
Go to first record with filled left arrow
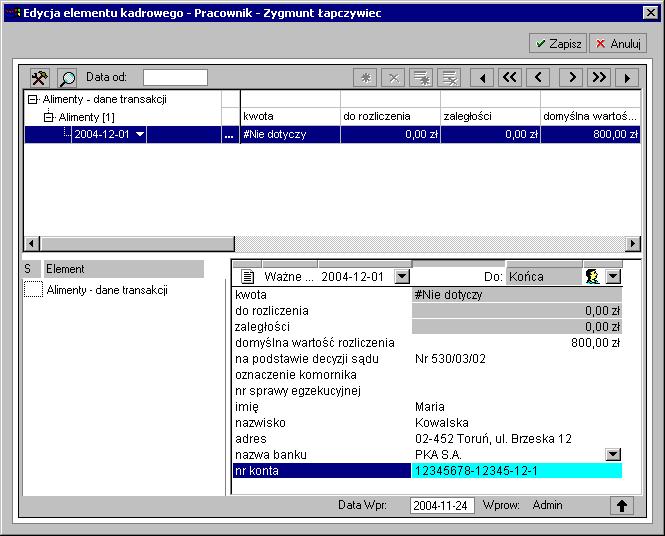coord(482,78)
